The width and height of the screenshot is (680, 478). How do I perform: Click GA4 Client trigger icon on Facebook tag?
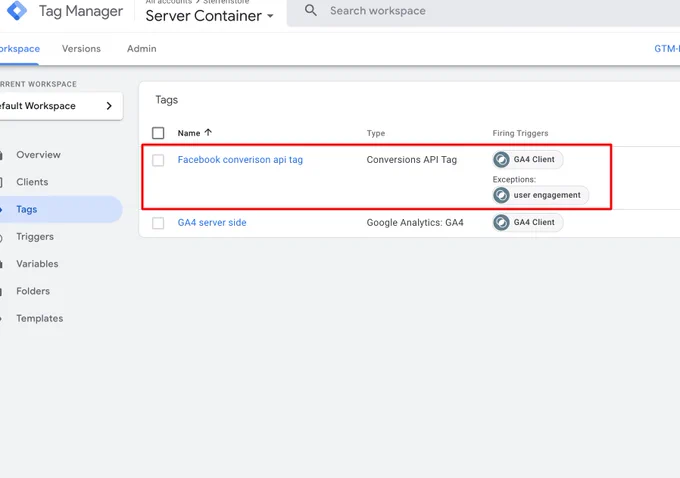click(x=501, y=160)
